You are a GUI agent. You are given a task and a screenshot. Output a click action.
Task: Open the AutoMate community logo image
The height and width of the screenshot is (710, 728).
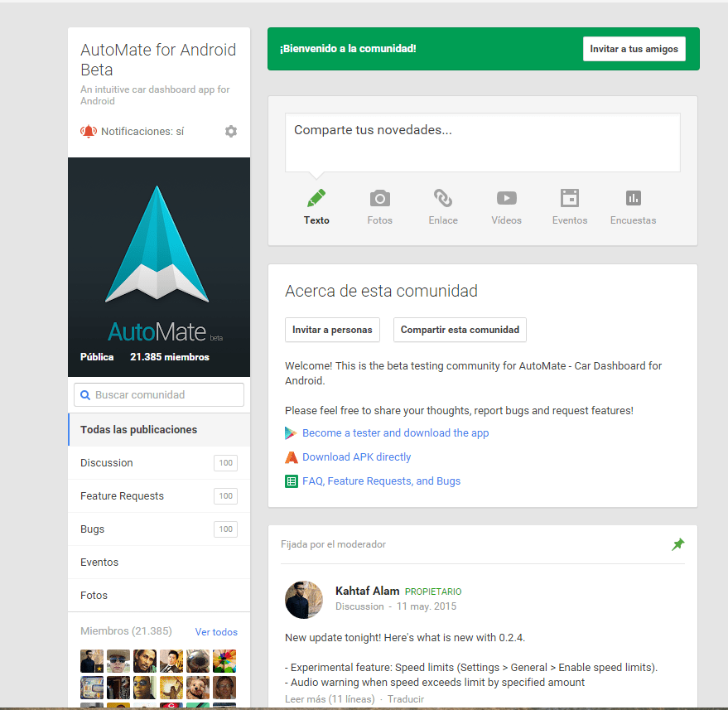tap(159, 267)
